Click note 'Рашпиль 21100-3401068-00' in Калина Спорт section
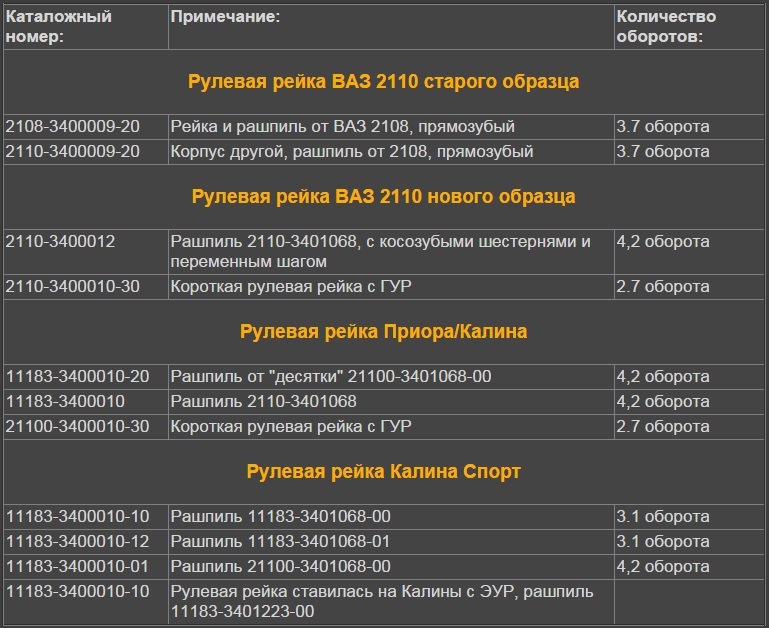The height and width of the screenshot is (628, 769). tap(281, 567)
